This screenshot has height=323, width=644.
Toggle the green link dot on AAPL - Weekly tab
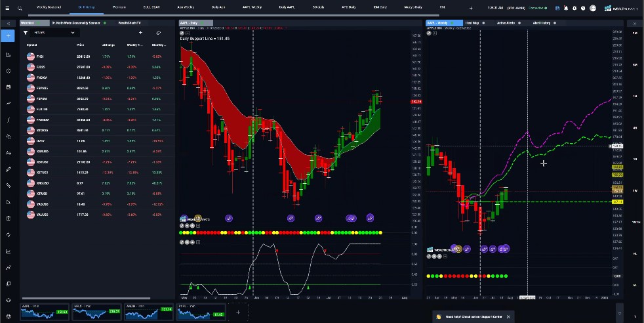pos(452,23)
